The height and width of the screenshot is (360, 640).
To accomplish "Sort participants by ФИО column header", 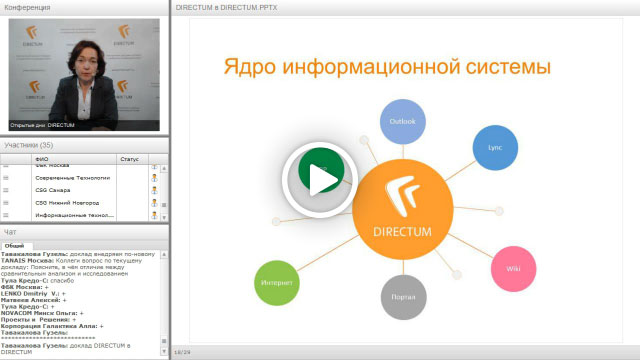I will 74,159.
